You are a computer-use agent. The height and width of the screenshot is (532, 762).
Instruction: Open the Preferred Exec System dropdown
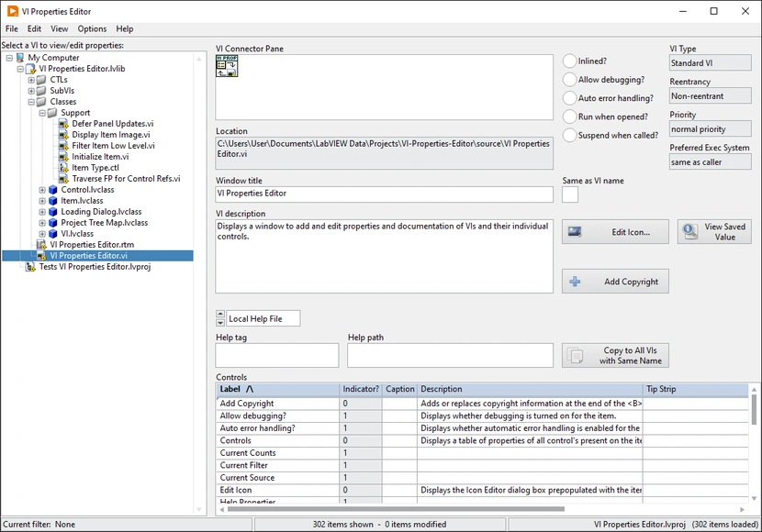click(710, 162)
